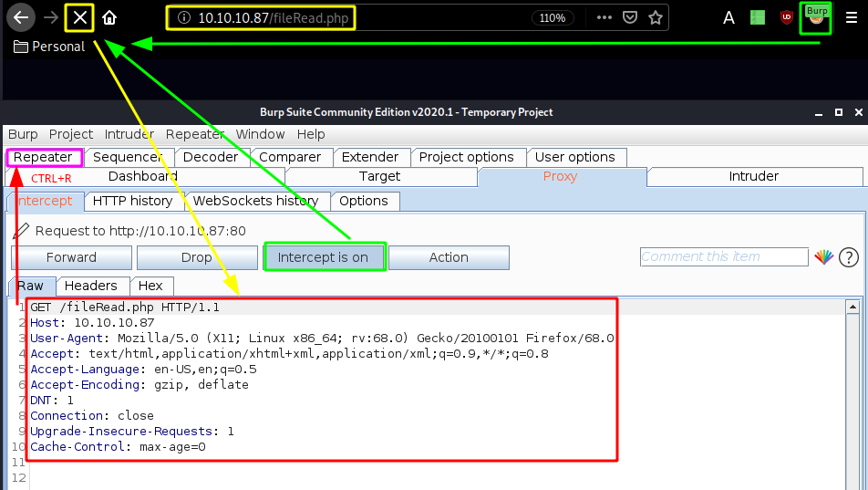Viewport: 868px width, 490px height.
Task: Switch to the Intruder tab
Action: click(753, 176)
